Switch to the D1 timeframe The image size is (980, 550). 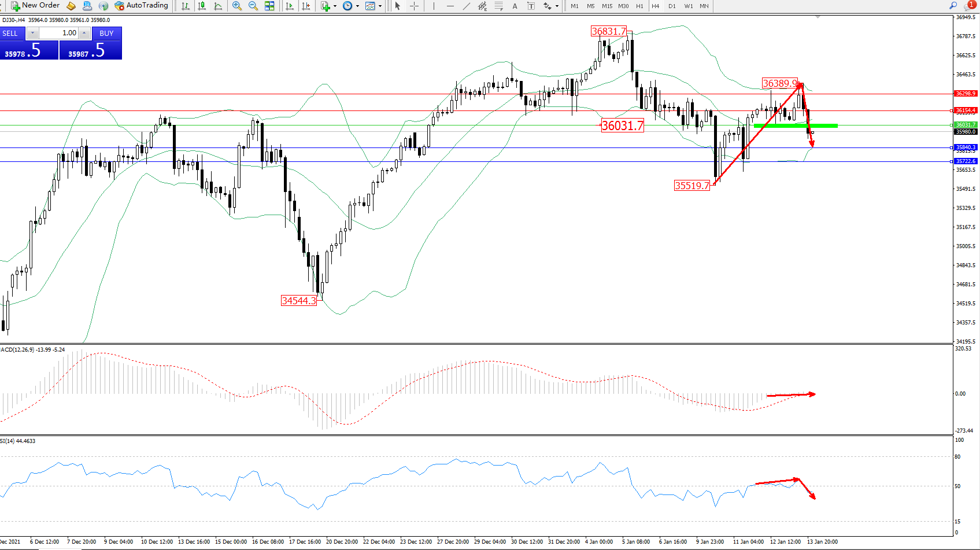672,6
